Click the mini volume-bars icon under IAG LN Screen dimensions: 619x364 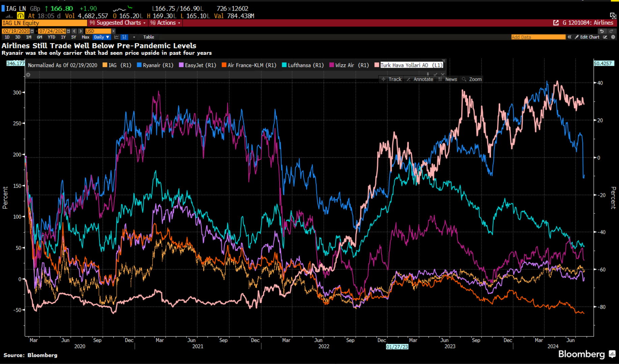tap(9, 16)
